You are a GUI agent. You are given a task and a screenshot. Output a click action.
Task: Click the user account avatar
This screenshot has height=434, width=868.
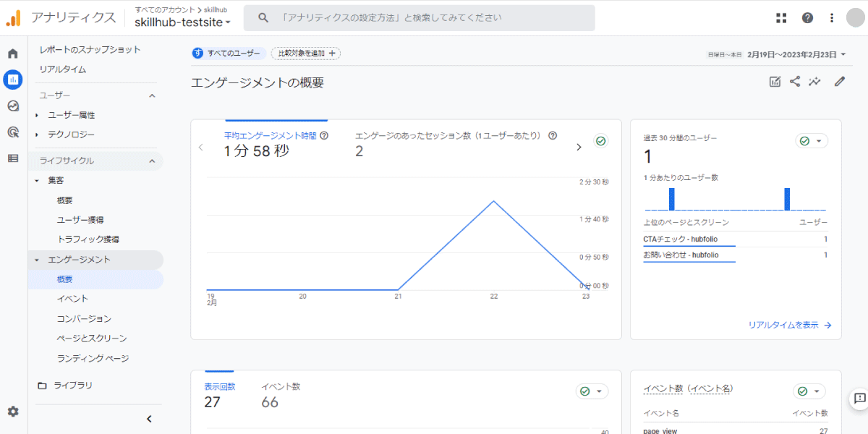(x=856, y=18)
